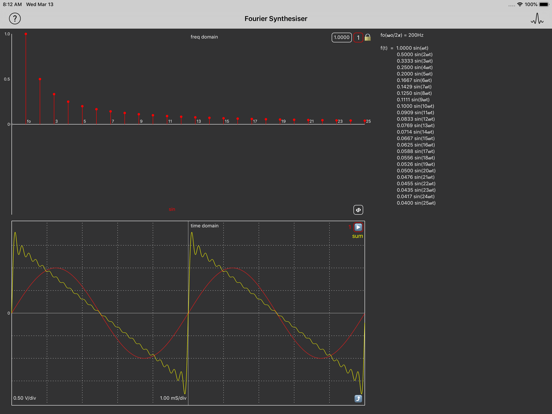
Task: Tap the 'time domain' label
Action: pyautogui.click(x=205, y=226)
